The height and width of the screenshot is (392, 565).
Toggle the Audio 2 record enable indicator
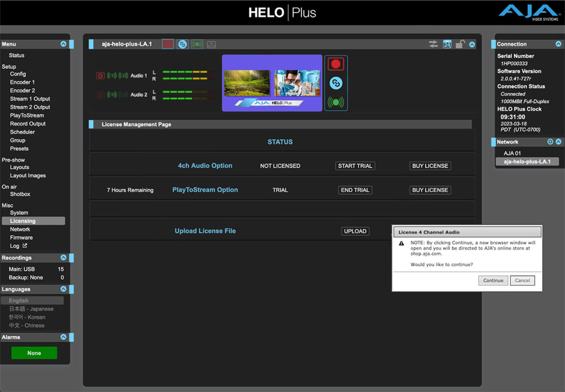101,95
